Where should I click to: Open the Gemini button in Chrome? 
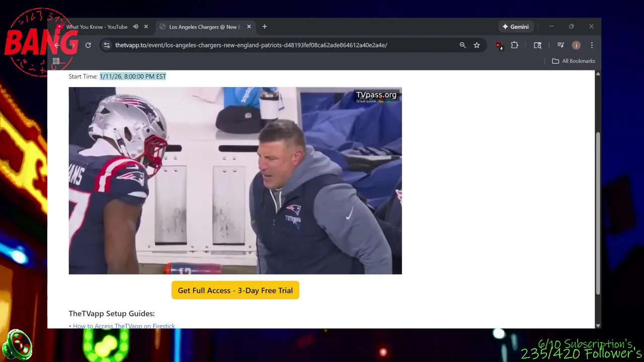coord(515,27)
